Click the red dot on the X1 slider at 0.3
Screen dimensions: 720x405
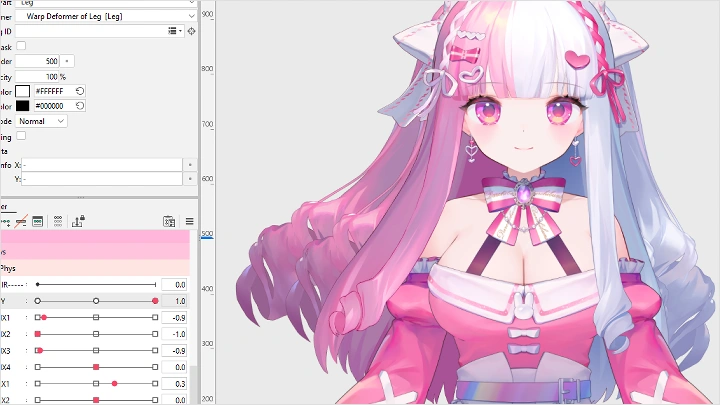coord(114,384)
